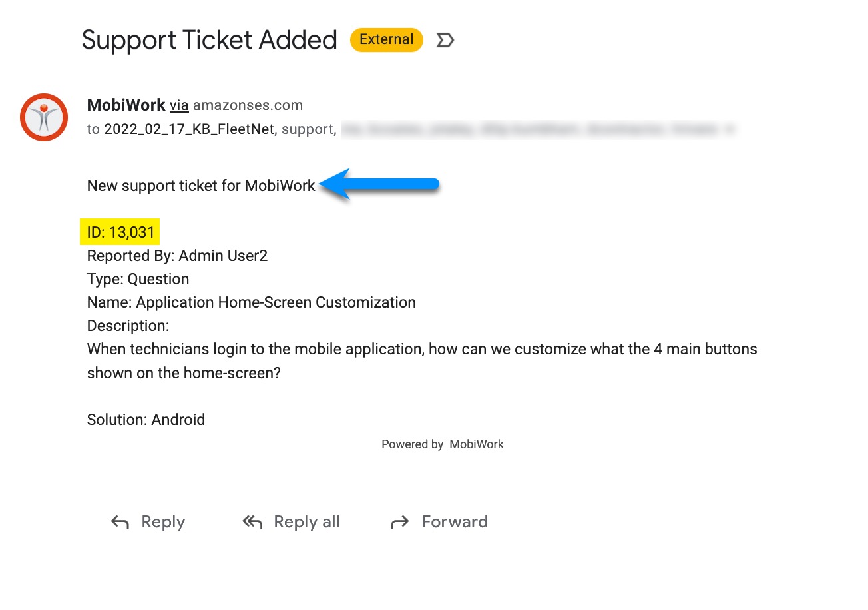Click the "Solution: Android" line

146,420
